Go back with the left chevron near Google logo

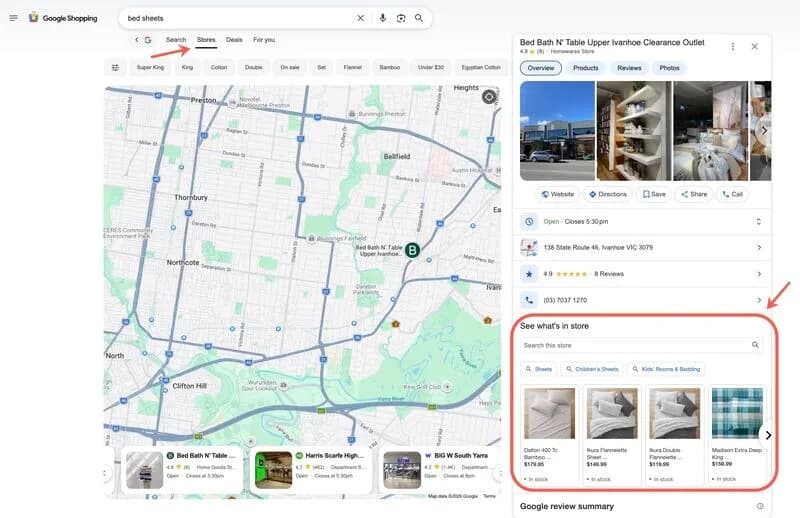coord(136,40)
